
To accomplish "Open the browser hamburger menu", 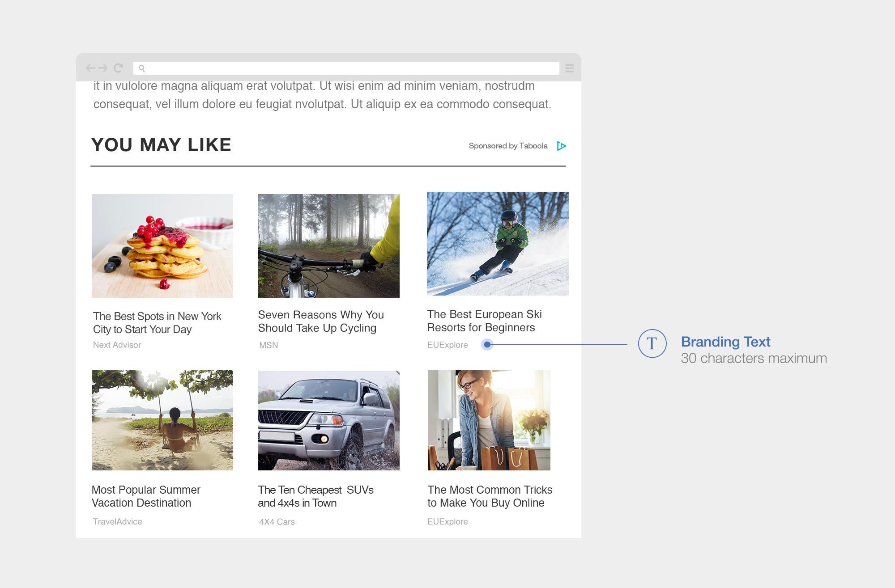I will pyautogui.click(x=570, y=68).
